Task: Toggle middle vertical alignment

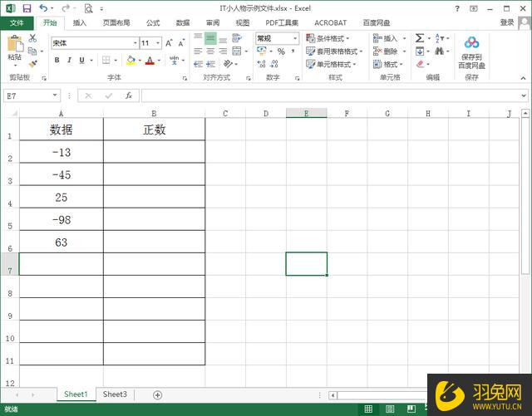Action: (210, 38)
